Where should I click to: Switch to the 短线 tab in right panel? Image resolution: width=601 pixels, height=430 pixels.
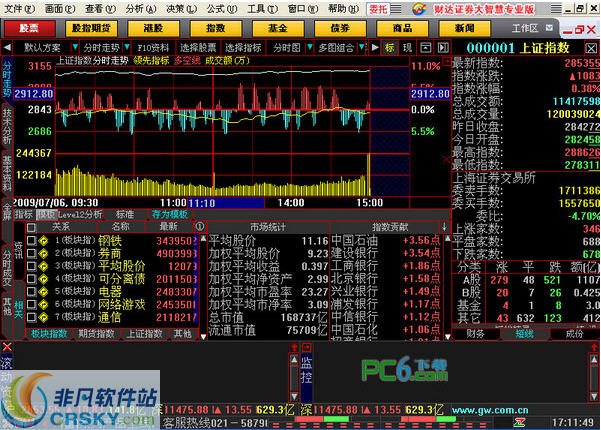(x=524, y=334)
